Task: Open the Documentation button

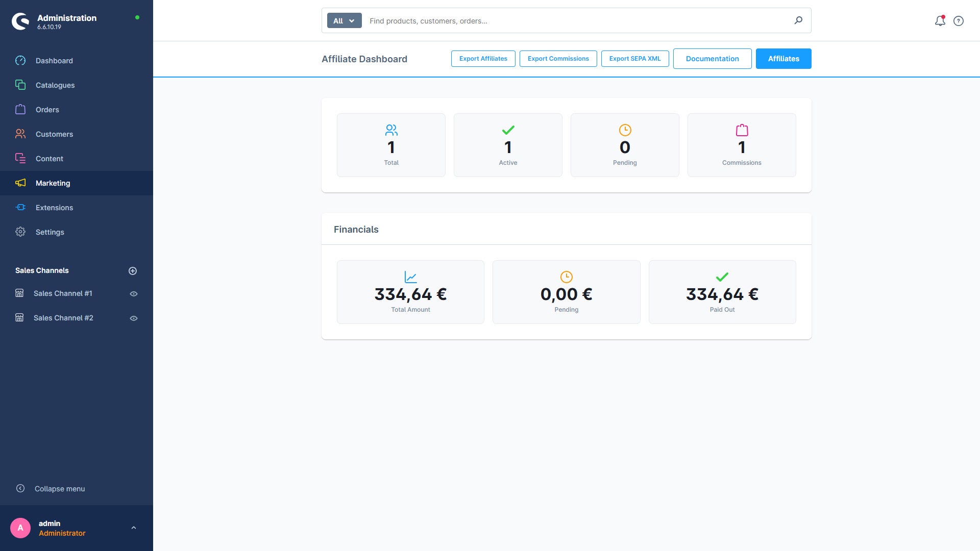Action: pos(712,59)
